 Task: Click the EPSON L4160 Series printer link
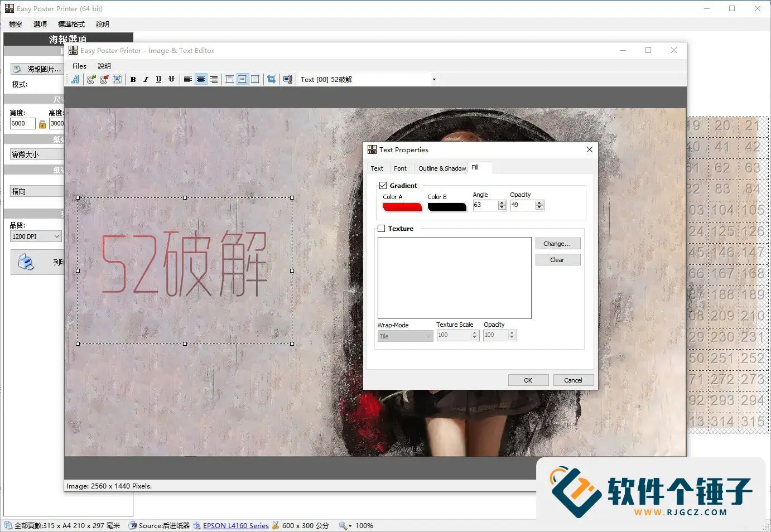tap(235, 525)
